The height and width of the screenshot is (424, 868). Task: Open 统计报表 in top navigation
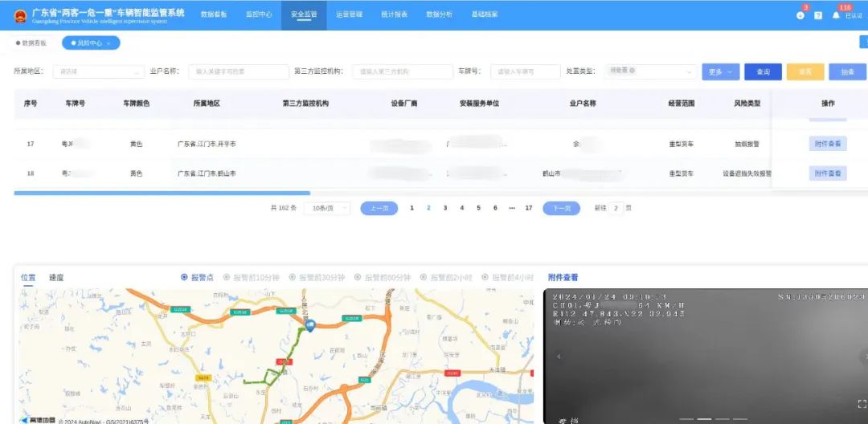(394, 15)
